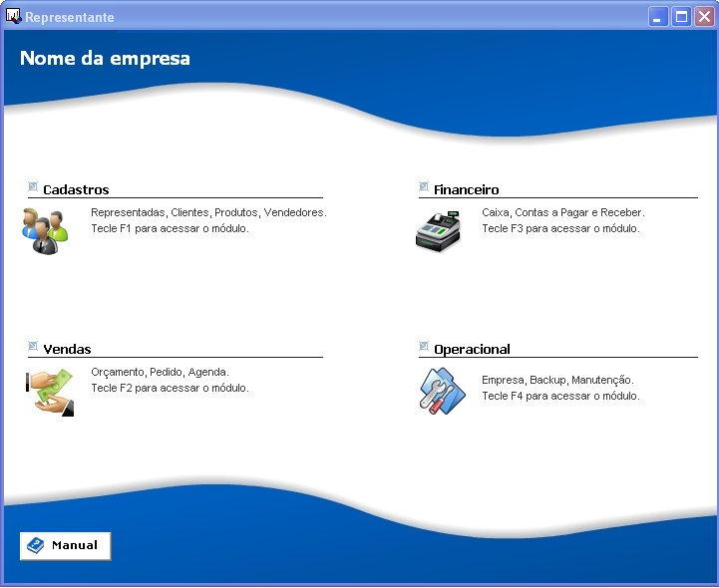Click the 'Empresa, Backup, Manutenção' description
The width and height of the screenshot is (719, 588).
pyautogui.click(x=557, y=380)
